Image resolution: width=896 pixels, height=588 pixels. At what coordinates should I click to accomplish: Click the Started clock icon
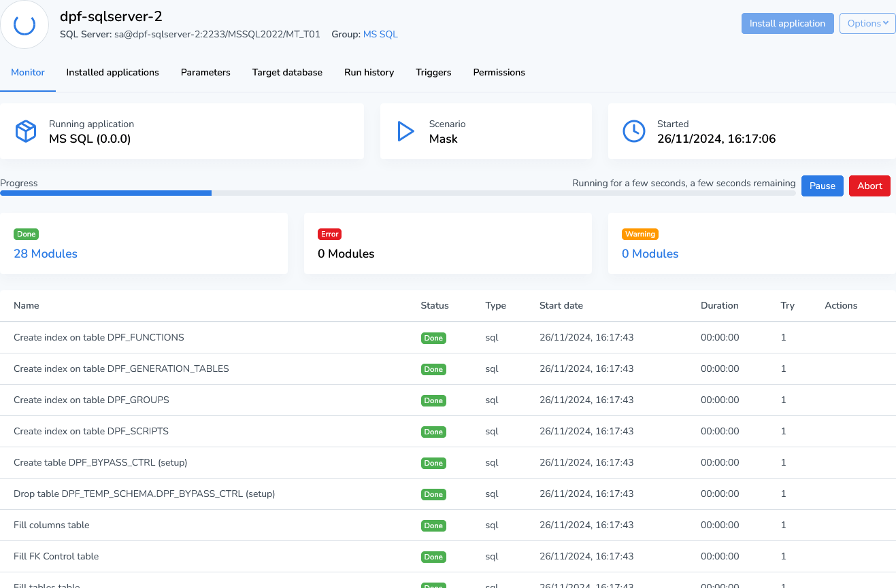coord(634,131)
